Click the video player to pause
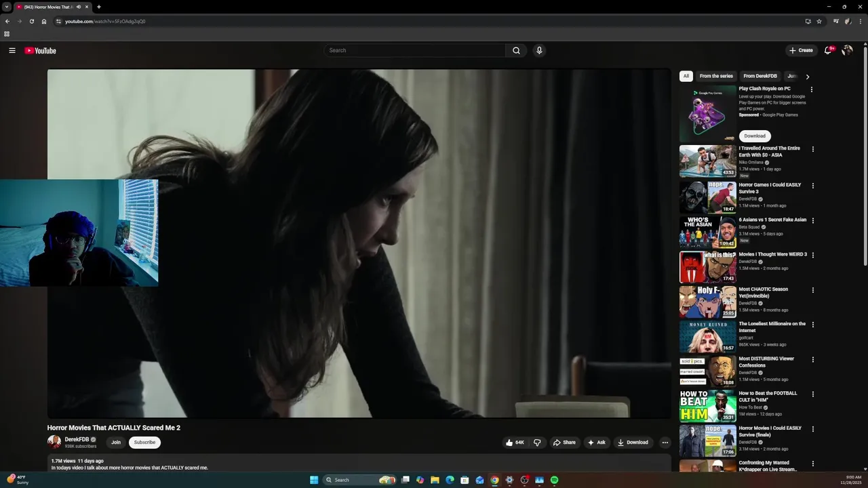 (x=359, y=243)
